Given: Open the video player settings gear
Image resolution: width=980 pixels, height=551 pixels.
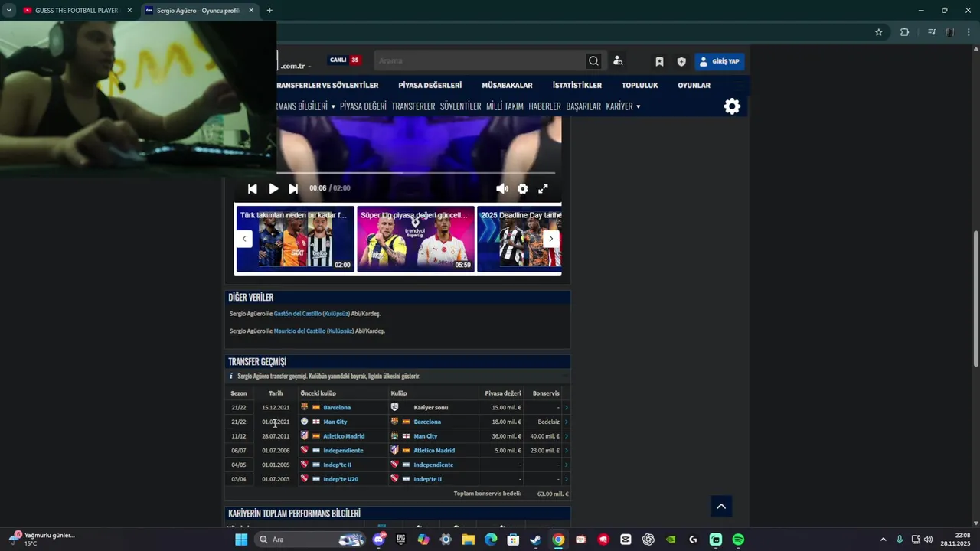Looking at the screenshot, I should coord(522,189).
